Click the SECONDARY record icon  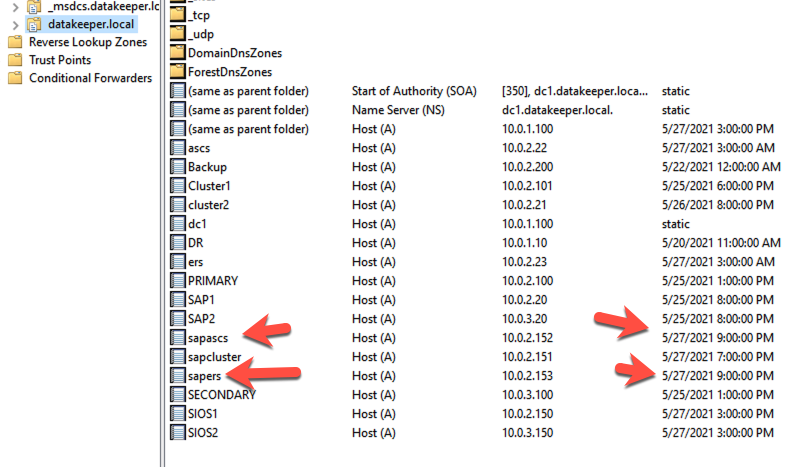[178, 395]
